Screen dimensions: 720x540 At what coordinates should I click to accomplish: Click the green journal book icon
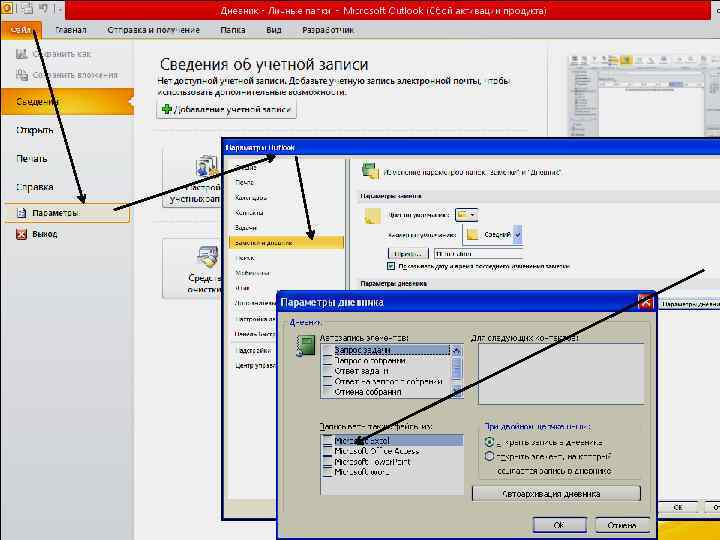coord(306,346)
